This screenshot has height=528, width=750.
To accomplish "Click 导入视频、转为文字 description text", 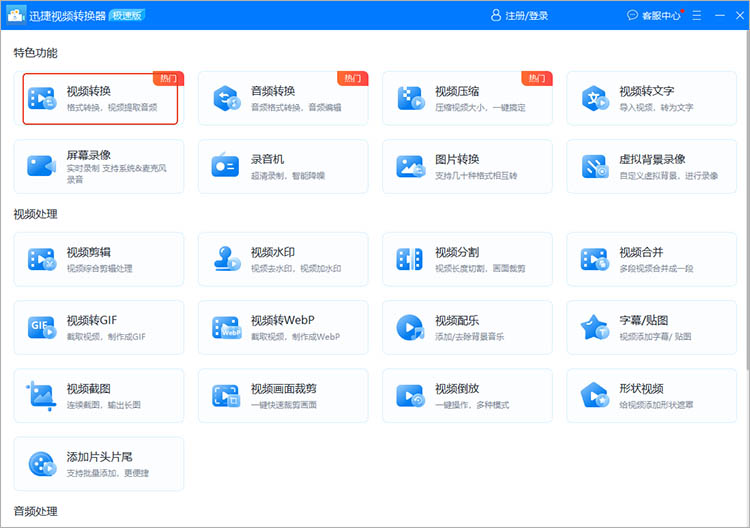I will pos(656,108).
